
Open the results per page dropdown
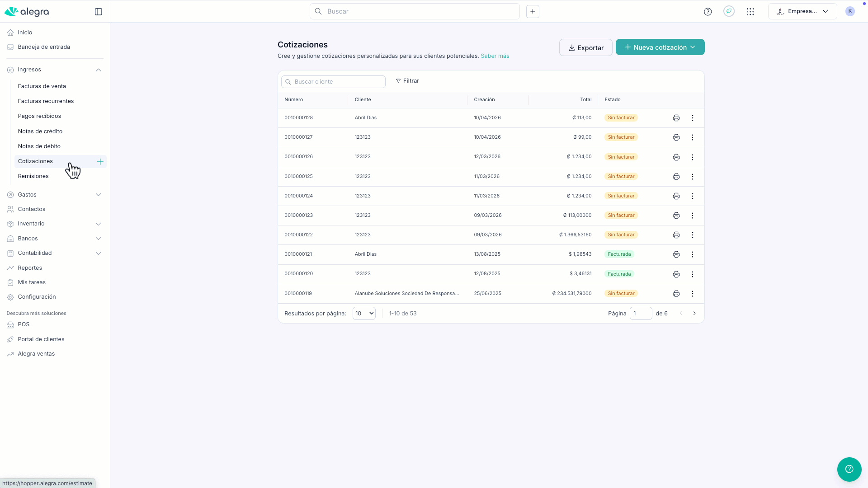point(364,314)
